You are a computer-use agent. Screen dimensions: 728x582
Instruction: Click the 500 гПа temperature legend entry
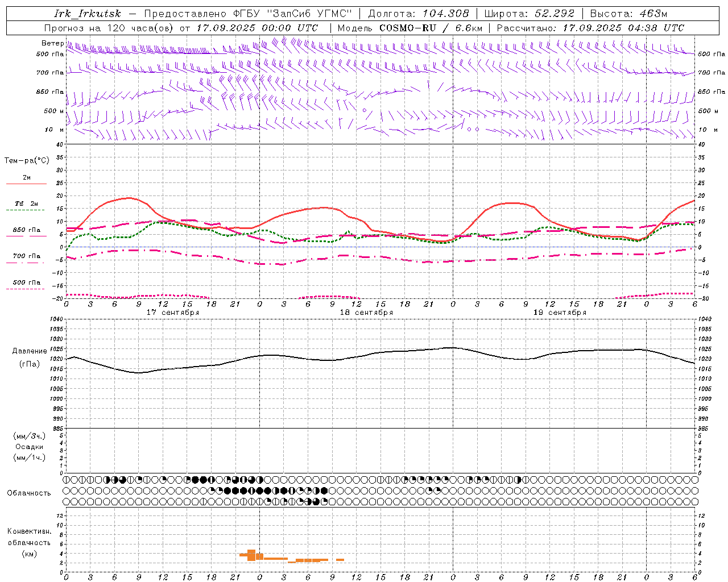tap(26, 282)
